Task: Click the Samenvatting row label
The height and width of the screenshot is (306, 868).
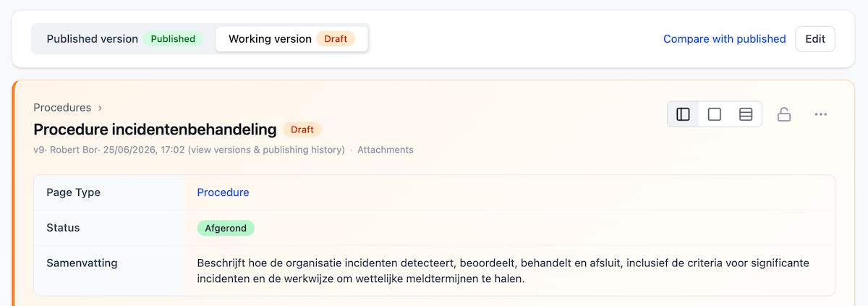Action: pos(82,263)
